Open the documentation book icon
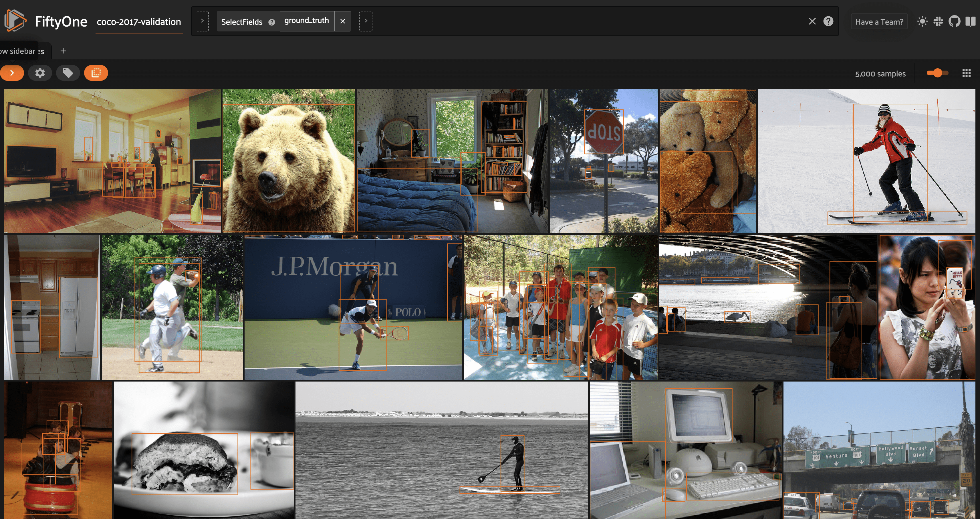The image size is (980, 519). [970, 21]
